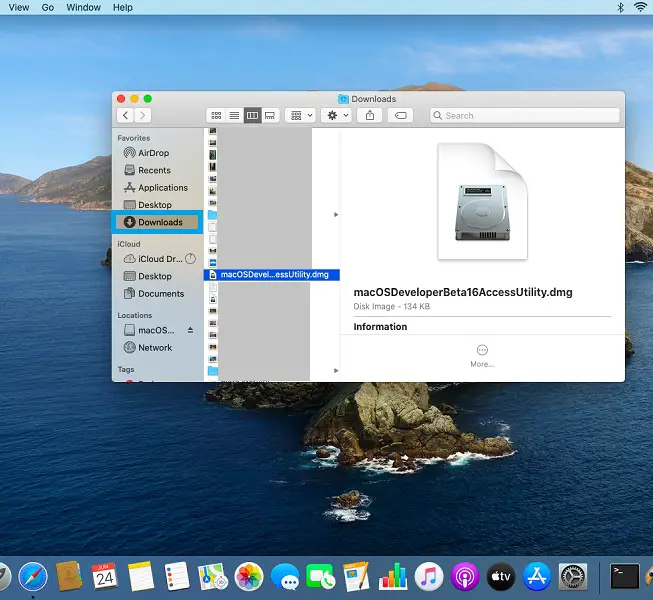Eject the macOS volume
The image size is (653, 600).
point(190,330)
